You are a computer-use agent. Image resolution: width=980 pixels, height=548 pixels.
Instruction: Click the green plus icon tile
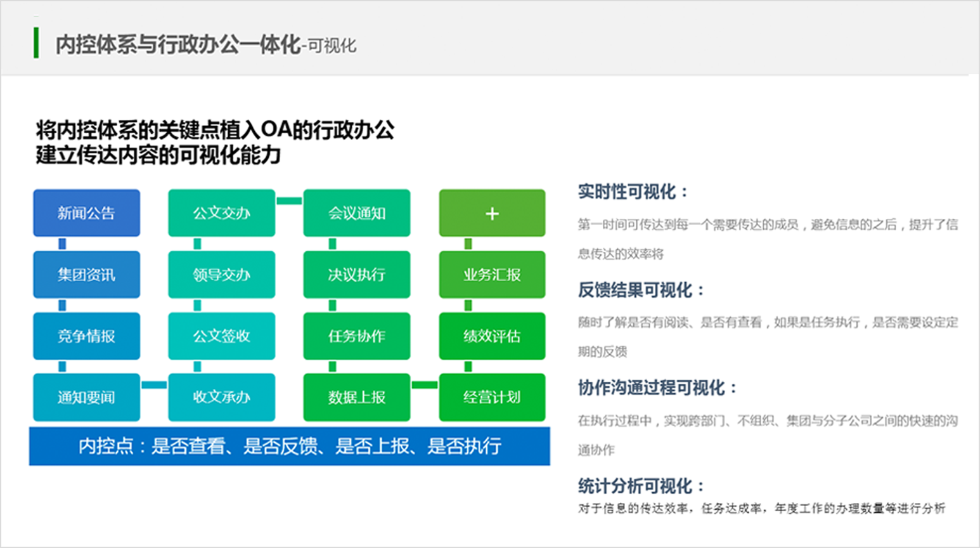click(x=492, y=213)
